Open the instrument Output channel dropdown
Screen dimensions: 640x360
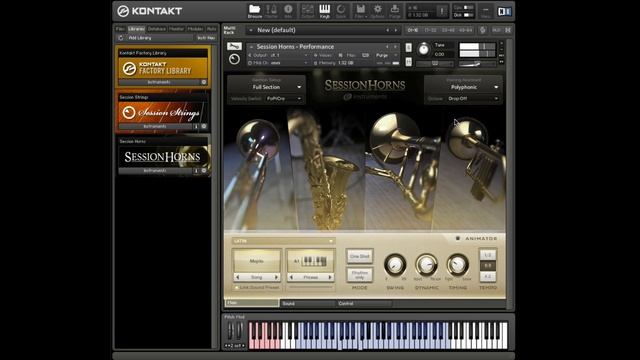(x=278, y=55)
